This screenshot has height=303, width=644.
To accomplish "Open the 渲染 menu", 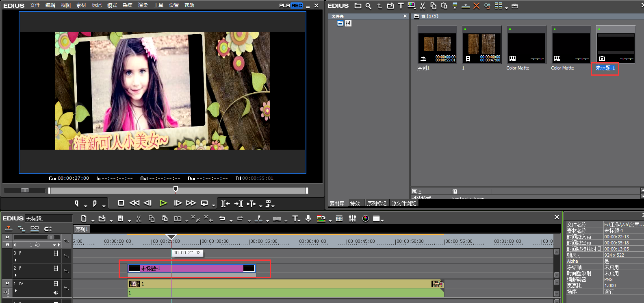I will (x=143, y=5).
